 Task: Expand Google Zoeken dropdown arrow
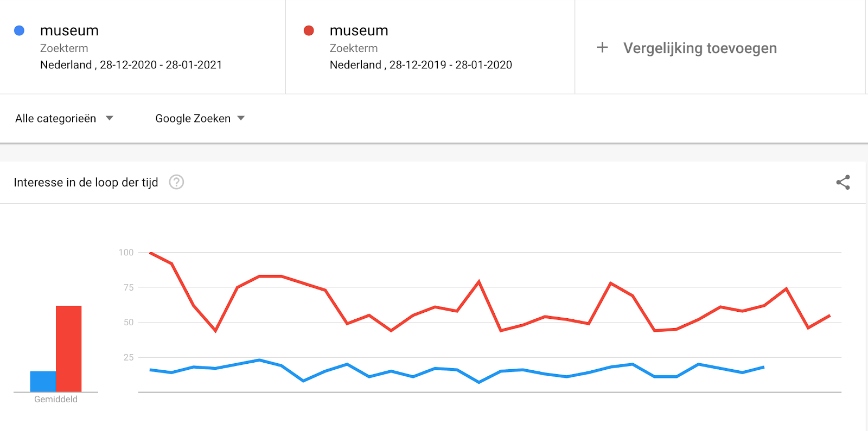click(241, 118)
